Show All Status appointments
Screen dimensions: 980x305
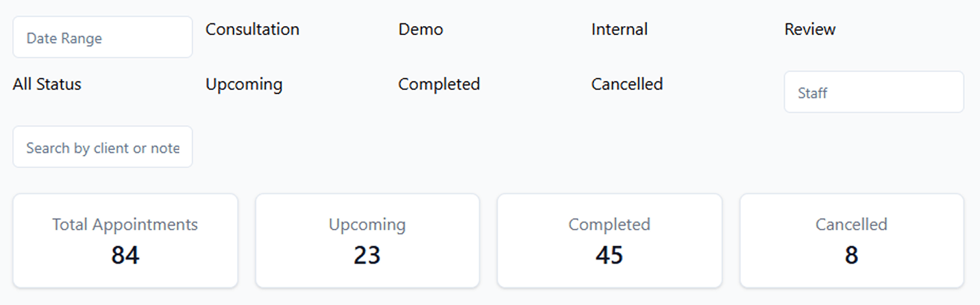[47, 84]
